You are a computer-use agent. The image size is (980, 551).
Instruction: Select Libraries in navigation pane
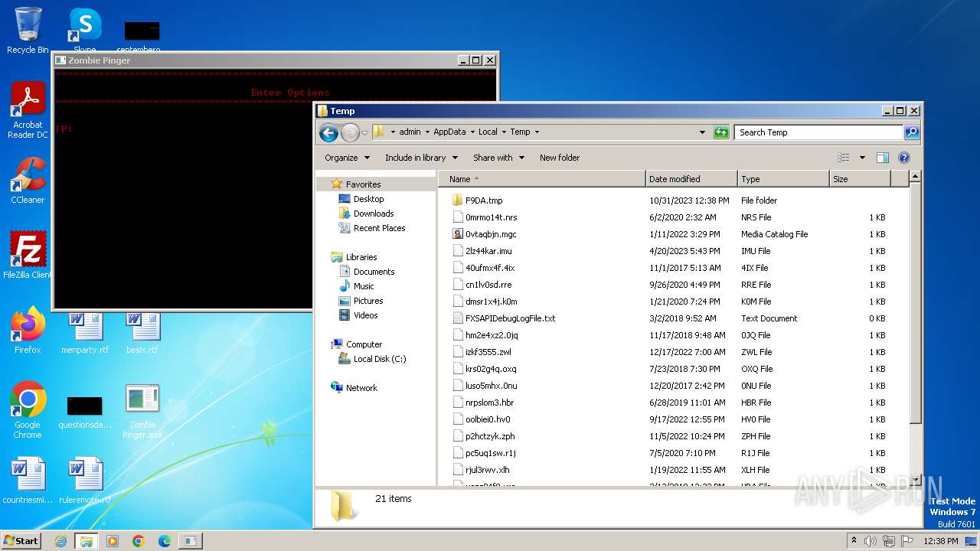point(361,257)
